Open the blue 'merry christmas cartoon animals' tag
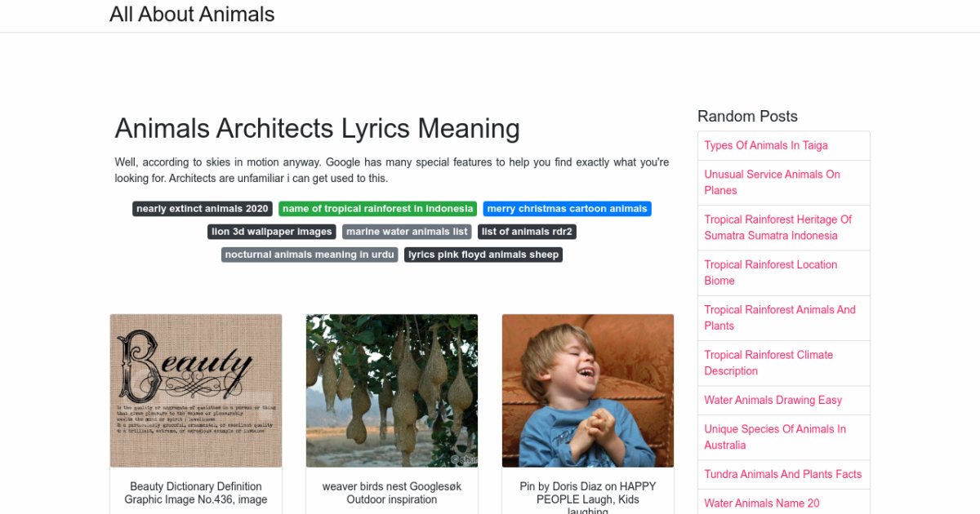Screen dimensions: 980x514 [x=567, y=209]
